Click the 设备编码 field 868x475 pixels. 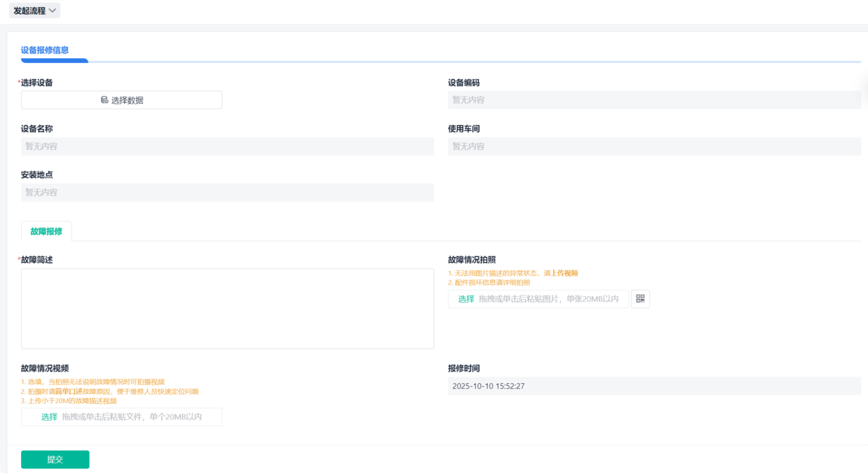654,100
